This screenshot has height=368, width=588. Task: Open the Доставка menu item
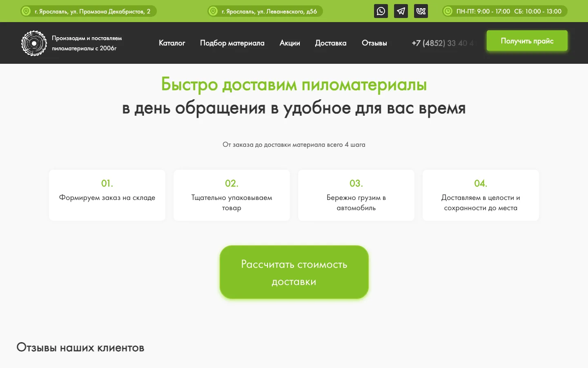pyautogui.click(x=331, y=43)
